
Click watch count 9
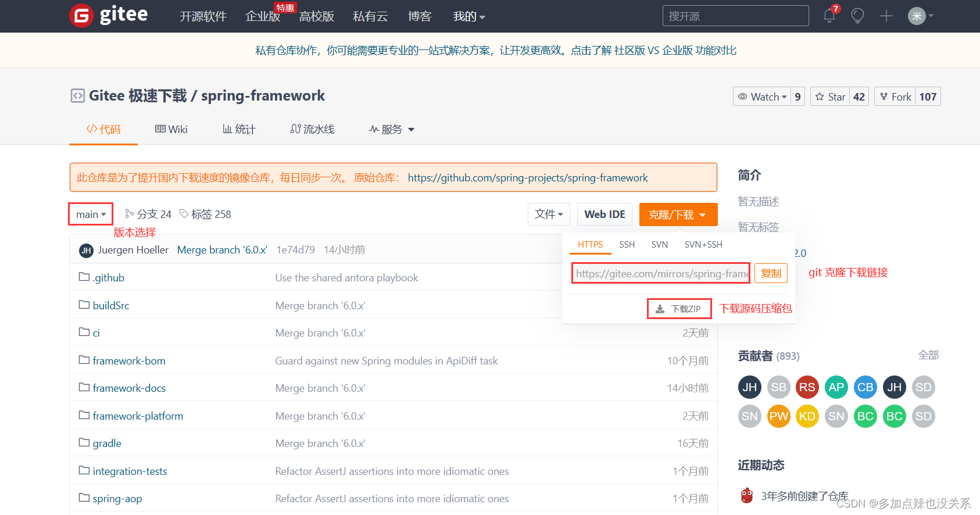point(798,96)
